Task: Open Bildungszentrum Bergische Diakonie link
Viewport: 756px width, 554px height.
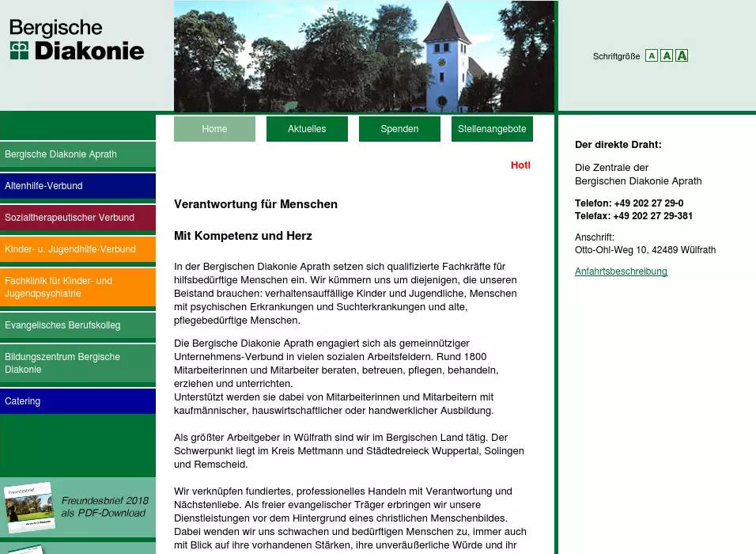Action: tap(77, 363)
